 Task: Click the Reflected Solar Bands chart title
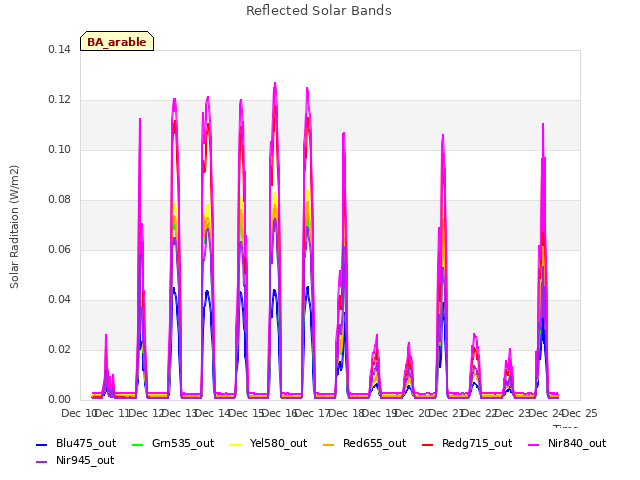pos(319,11)
